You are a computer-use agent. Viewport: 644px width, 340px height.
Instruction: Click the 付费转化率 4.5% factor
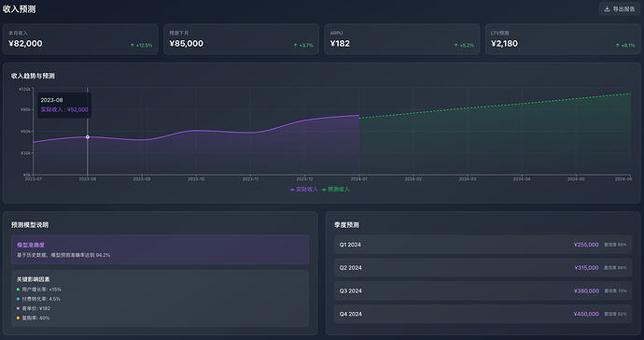tap(38, 299)
